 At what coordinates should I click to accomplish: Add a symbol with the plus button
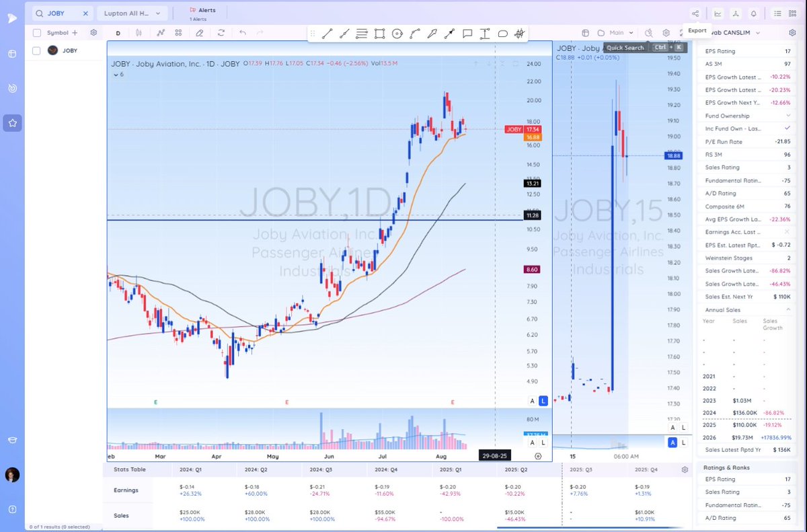click(x=75, y=32)
